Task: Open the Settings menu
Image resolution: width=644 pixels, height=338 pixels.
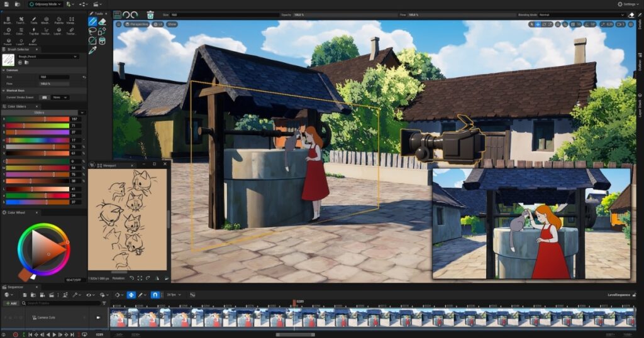Action: pos(627,4)
